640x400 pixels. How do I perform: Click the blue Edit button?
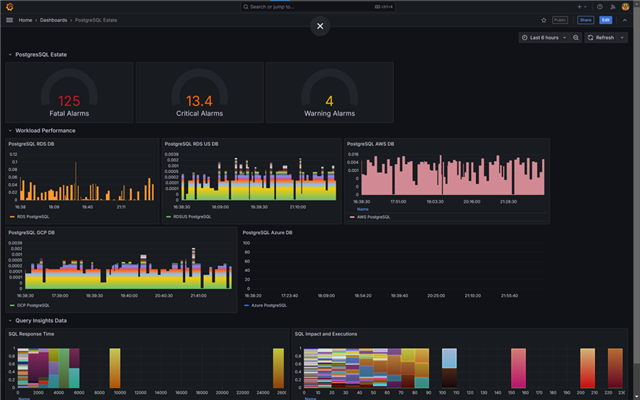click(606, 20)
